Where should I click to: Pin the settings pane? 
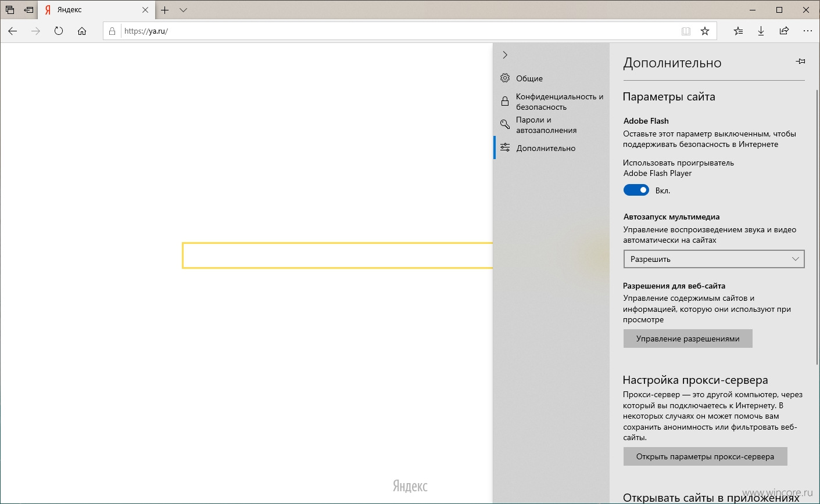click(x=800, y=62)
